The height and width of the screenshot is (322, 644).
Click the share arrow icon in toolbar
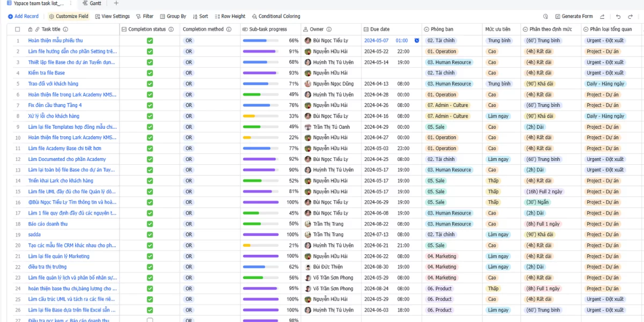click(x=602, y=17)
